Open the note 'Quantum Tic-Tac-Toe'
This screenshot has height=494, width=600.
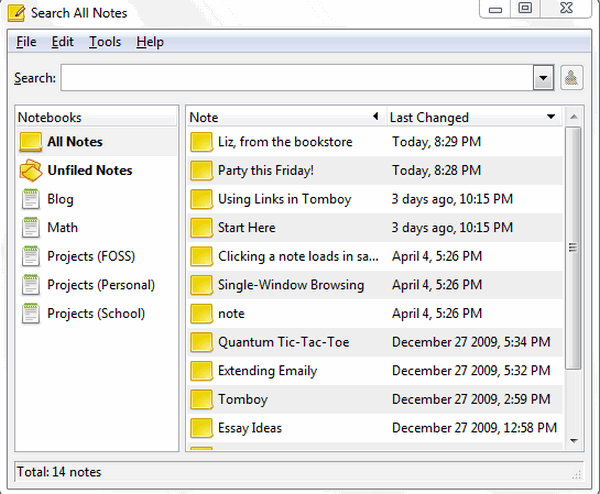[284, 342]
